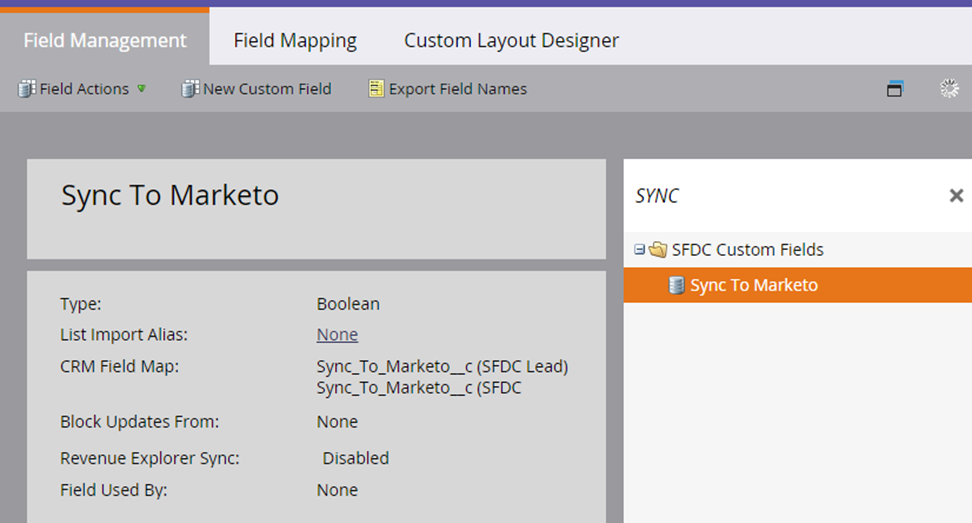Screen dimensions: 972x523
Task: Open the Field Actions dropdown arrow
Action: click(x=141, y=89)
